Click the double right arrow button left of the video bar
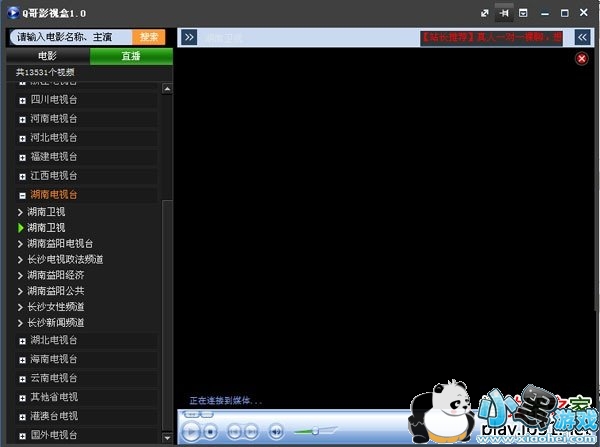 click(189, 37)
